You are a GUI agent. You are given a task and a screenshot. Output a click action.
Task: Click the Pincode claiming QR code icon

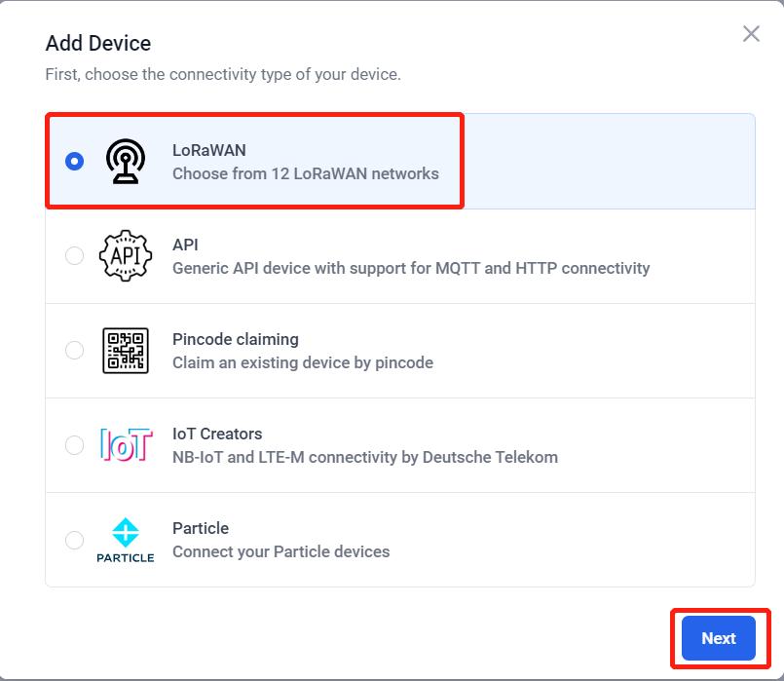126,351
